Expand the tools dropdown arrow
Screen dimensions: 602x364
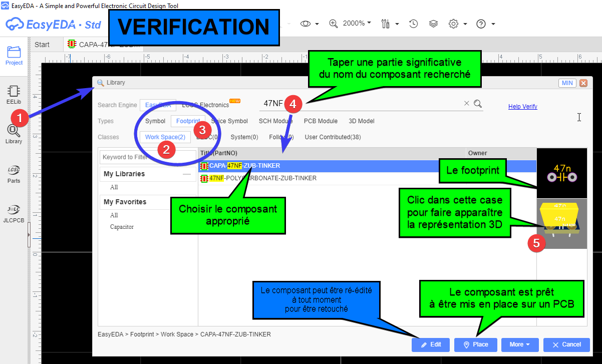pos(397,24)
